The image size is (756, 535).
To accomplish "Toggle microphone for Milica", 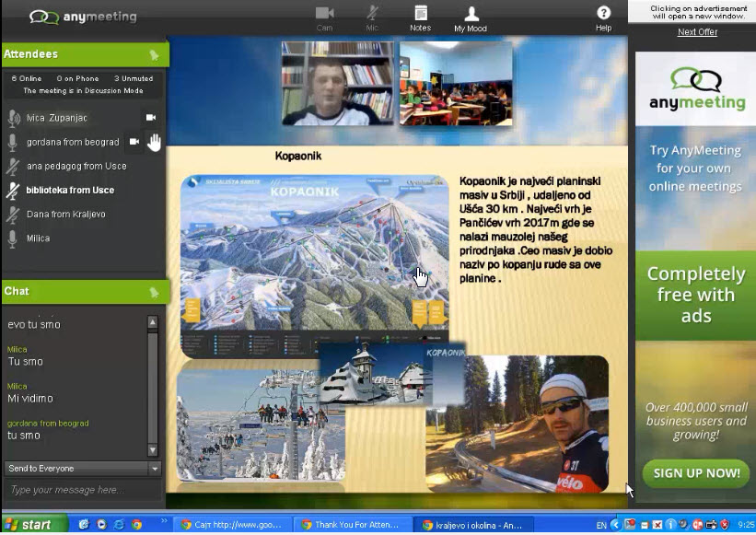I will 13,238.
